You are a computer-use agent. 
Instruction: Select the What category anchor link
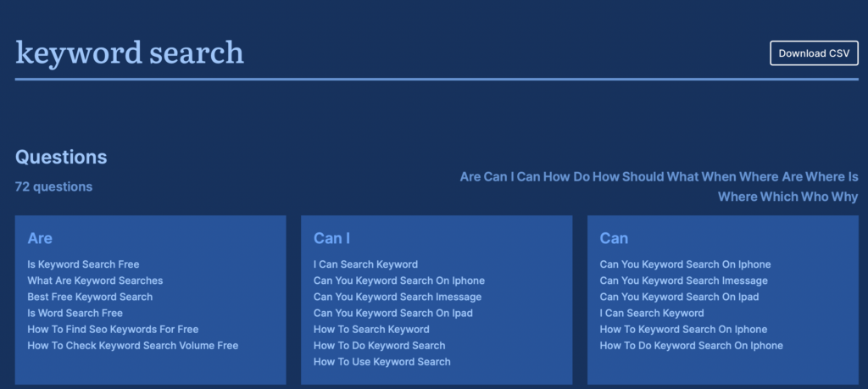tap(682, 177)
